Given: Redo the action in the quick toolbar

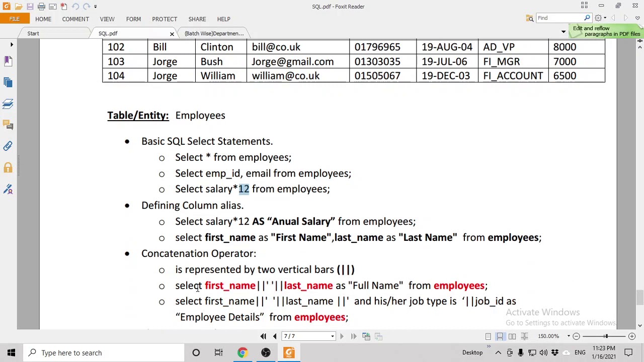Looking at the screenshot, I should [87, 7].
